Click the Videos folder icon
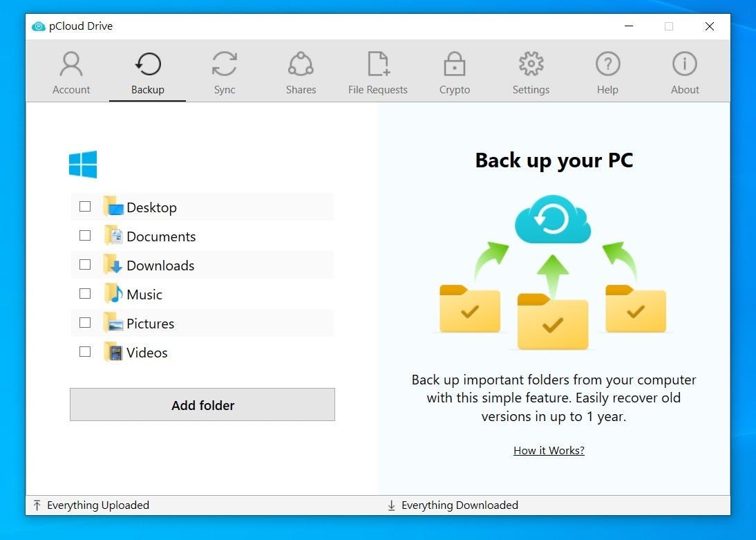The width and height of the screenshot is (756, 540). 113,351
